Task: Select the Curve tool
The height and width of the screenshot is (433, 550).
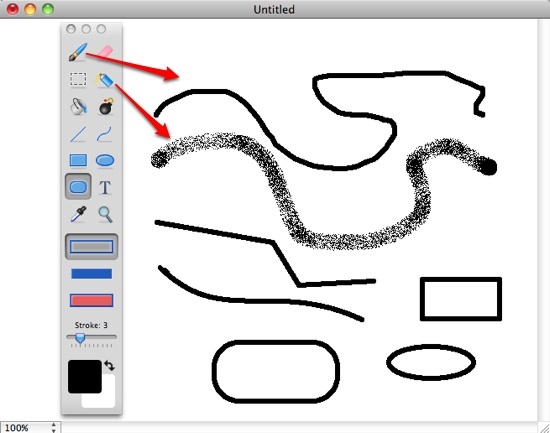Action: [105, 134]
